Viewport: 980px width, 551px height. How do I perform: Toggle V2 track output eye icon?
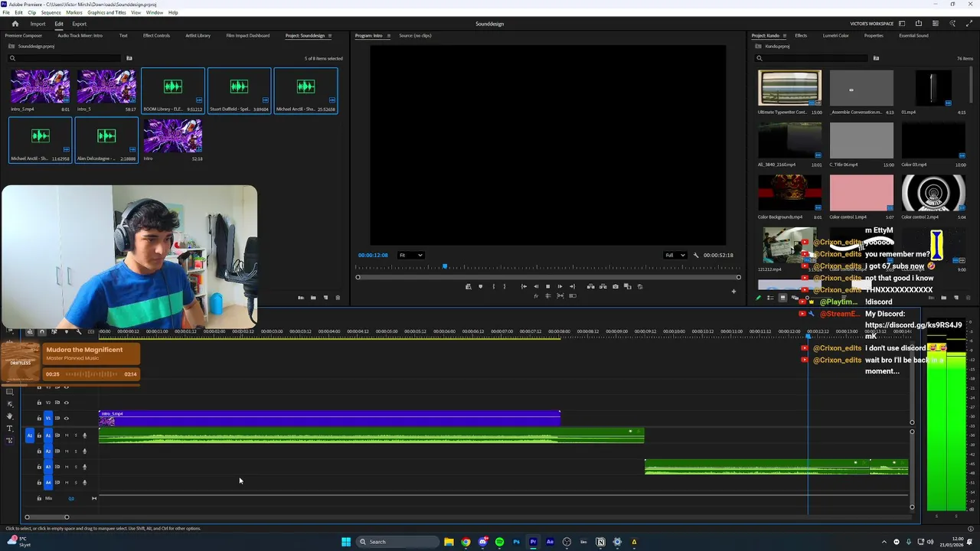pyautogui.click(x=66, y=403)
